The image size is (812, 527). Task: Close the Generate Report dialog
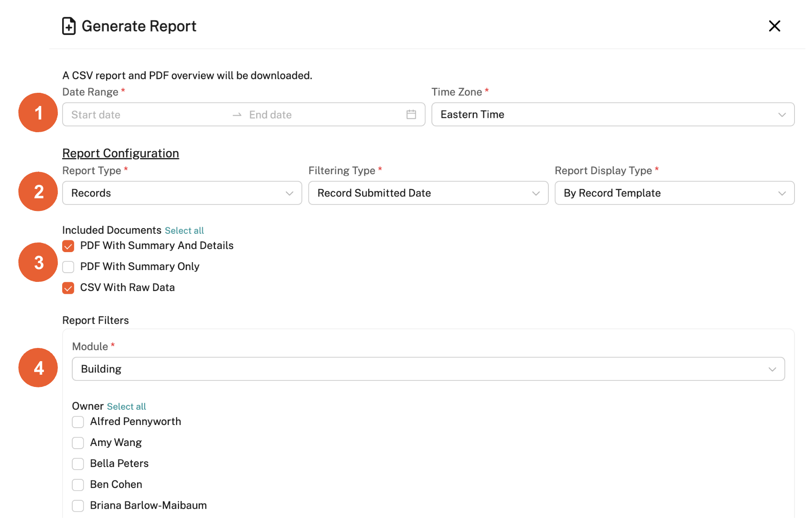[774, 26]
